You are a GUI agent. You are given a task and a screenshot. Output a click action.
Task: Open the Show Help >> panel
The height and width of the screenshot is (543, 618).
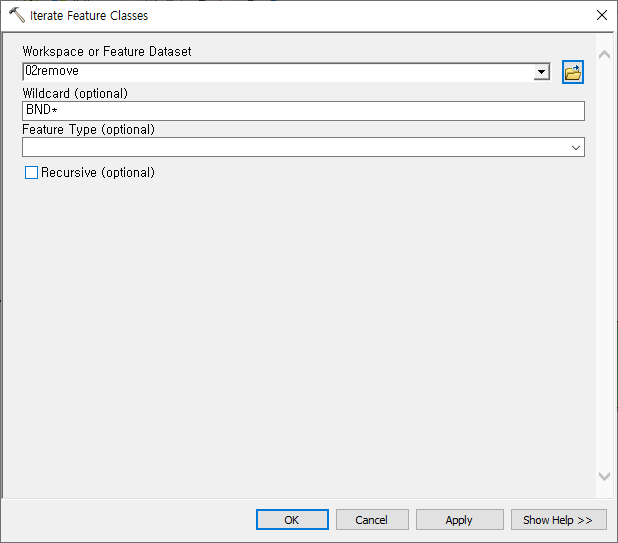[x=558, y=520]
